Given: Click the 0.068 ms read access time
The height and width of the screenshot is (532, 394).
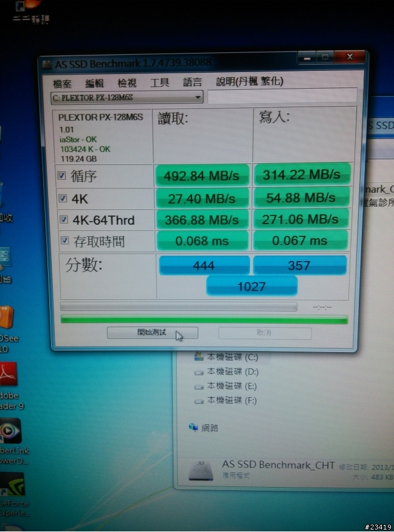Looking at the screenshot, I should tap(203, 241).
